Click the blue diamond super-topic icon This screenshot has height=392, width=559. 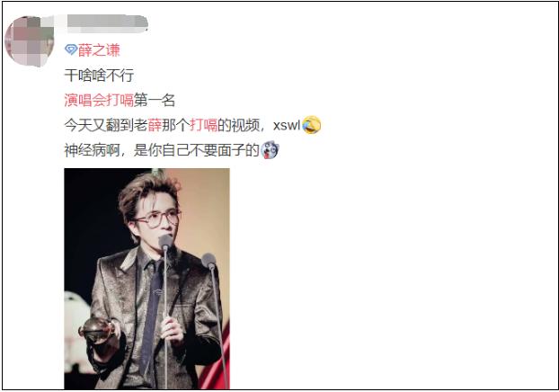click(71, 49)
